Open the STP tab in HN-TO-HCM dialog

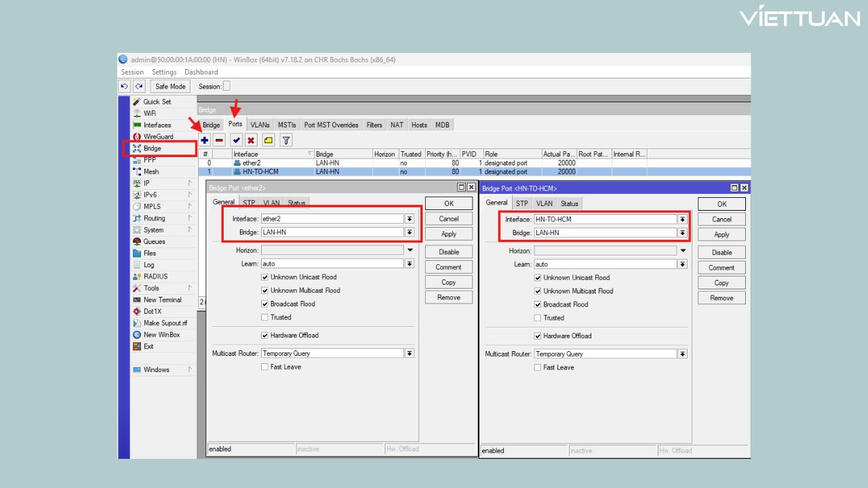[x=521, y=203]
